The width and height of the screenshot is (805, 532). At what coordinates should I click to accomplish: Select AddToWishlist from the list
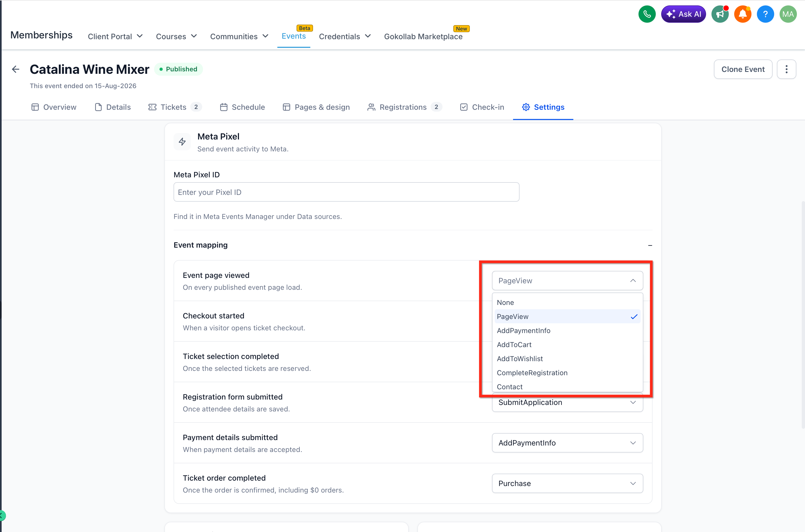(x=568, y=359)
